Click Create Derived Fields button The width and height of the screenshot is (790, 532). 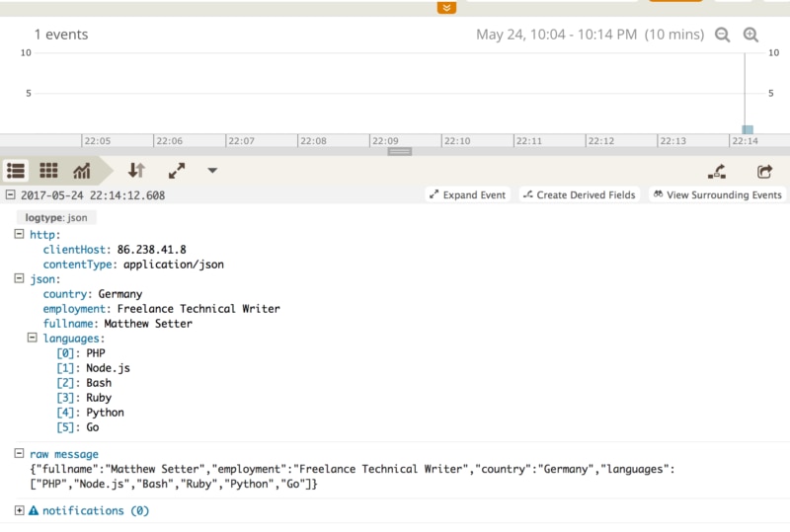pos(579,195)
